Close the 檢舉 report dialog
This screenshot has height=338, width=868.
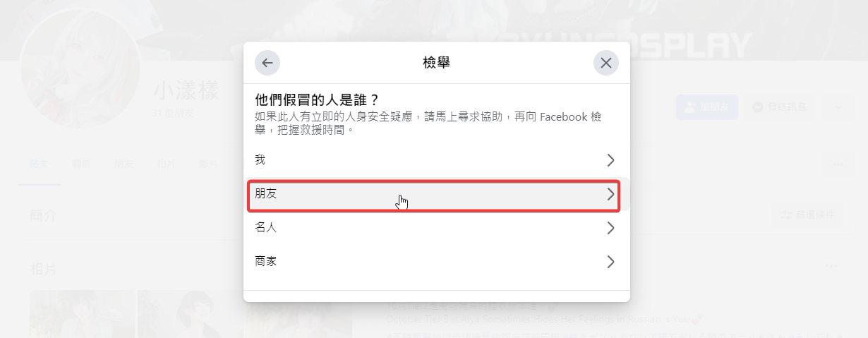click(x=605, y=63)
